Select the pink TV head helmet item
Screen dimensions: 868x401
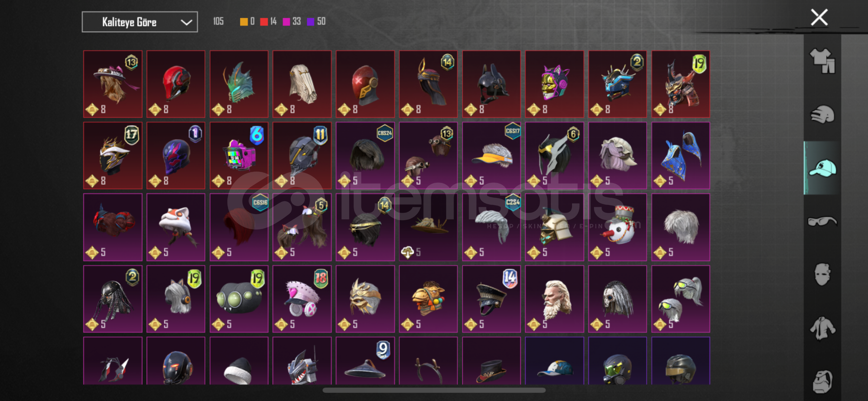tap(239, 156)
